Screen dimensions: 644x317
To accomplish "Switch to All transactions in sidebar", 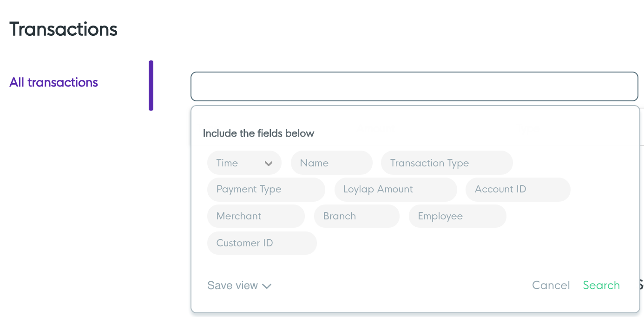I will pos(53,82).
